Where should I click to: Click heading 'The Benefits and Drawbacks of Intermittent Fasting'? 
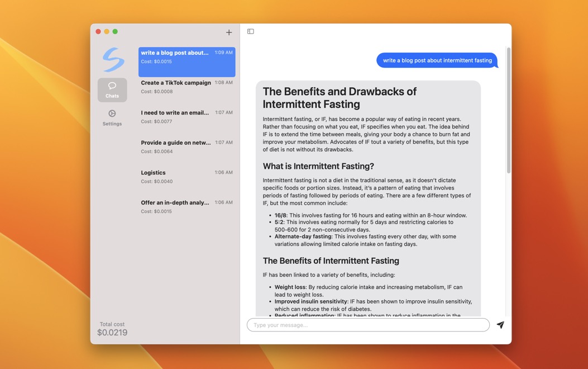click(340, 98)
